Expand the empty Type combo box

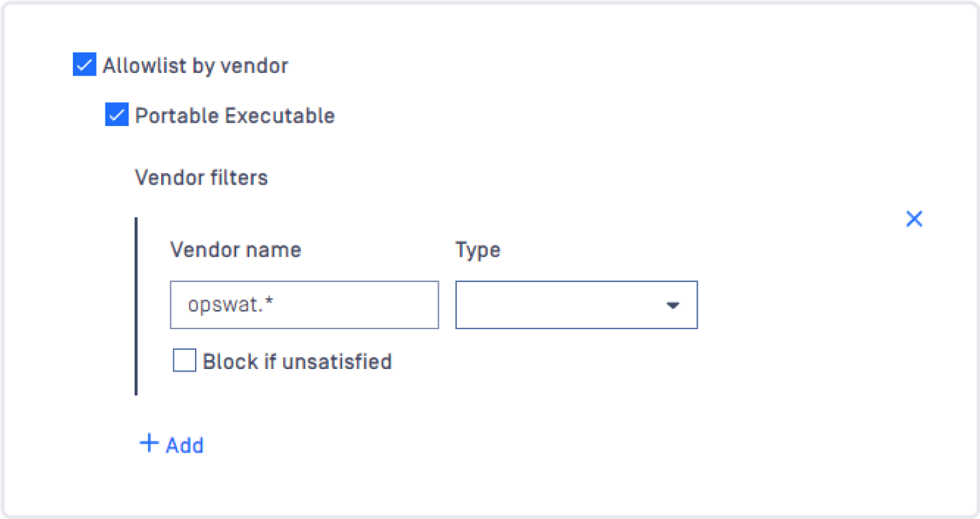(x=576, y=305)
